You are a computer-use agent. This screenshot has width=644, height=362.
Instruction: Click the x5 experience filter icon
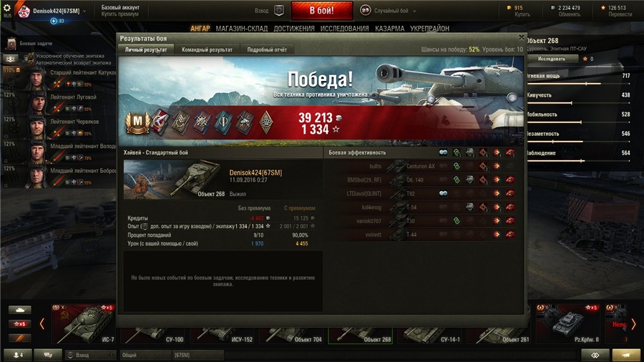tap(20, 324)
